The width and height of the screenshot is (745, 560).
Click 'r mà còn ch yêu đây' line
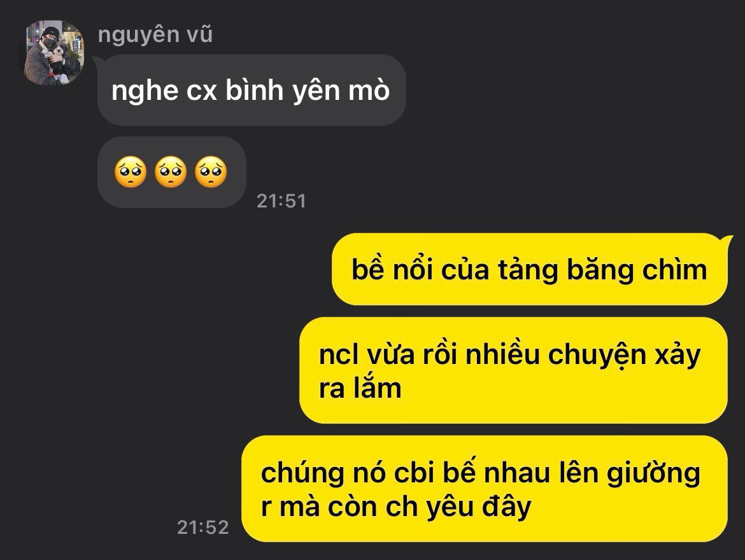click(396, 507)
